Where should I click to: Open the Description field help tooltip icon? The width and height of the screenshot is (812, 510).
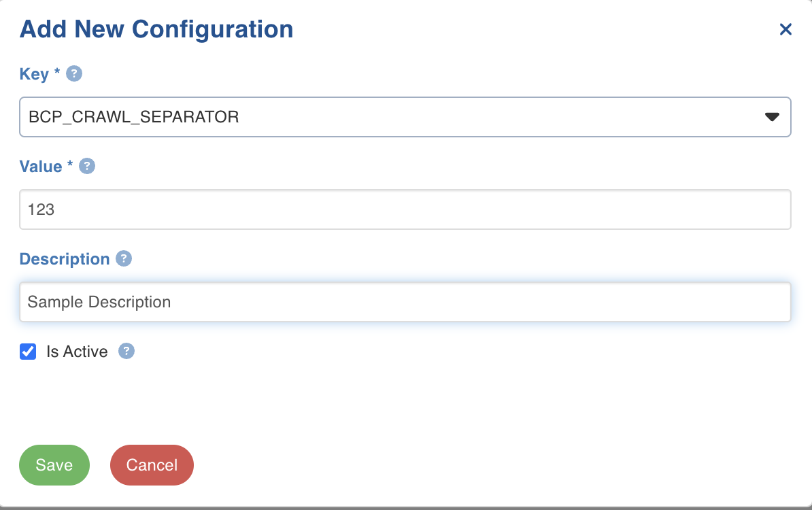click(x=124, y=258)
